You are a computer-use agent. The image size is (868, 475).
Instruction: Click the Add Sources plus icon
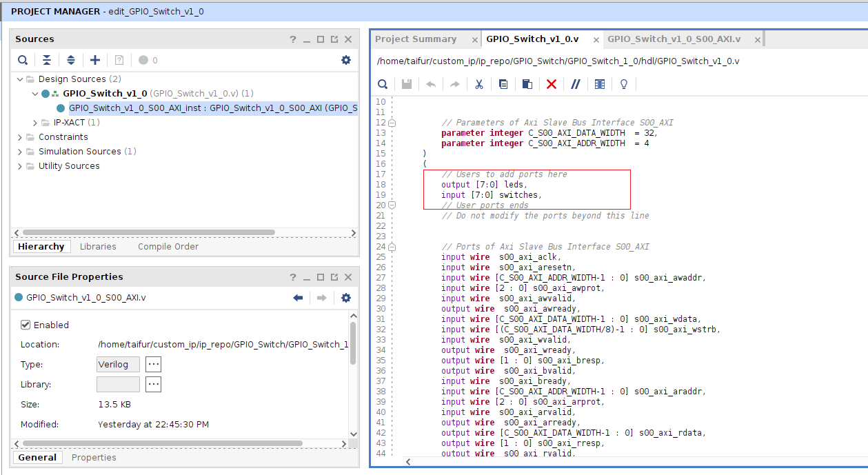[x=95, y=60]
